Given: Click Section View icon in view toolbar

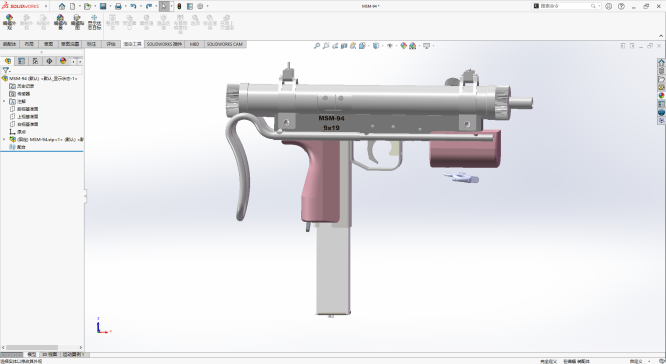Looking at the screenshot, I should tap(344, 46).
